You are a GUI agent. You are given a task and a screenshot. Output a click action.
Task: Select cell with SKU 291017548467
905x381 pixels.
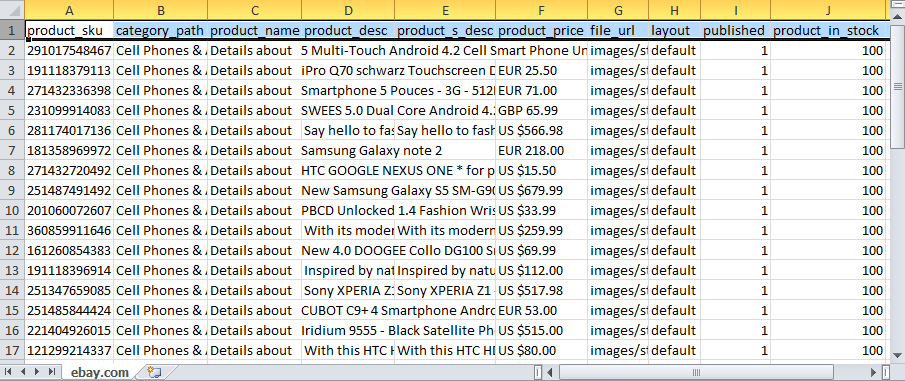click(69, 50)
